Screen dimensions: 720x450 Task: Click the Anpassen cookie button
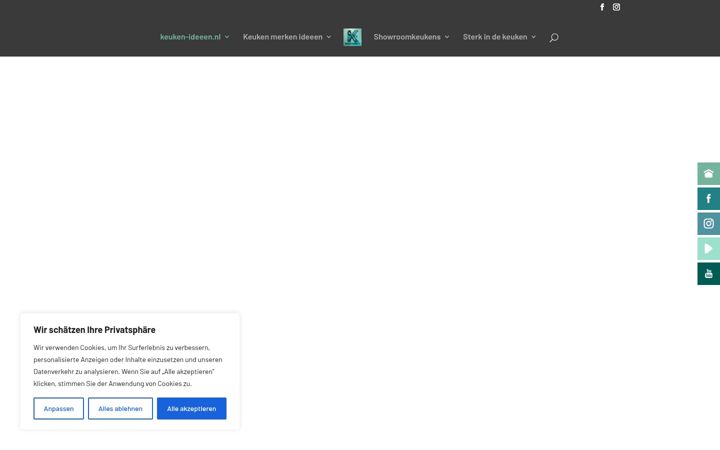[59, 409]
